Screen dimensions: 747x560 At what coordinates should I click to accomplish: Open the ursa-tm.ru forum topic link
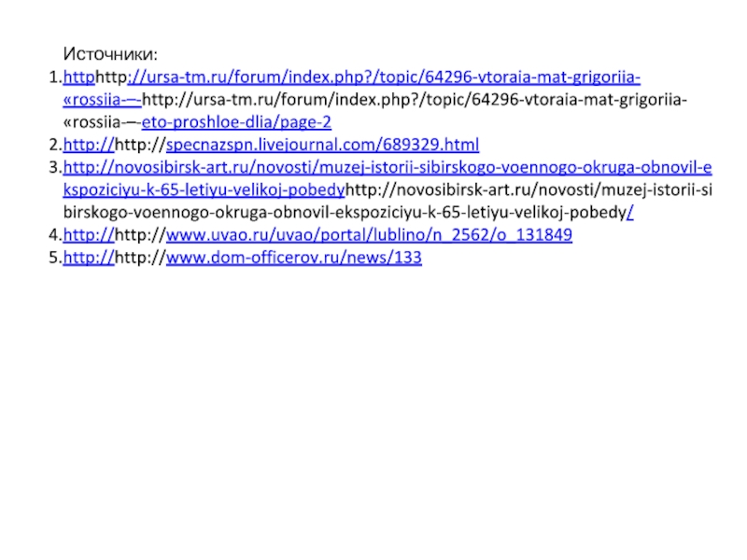tap(384, 77)
